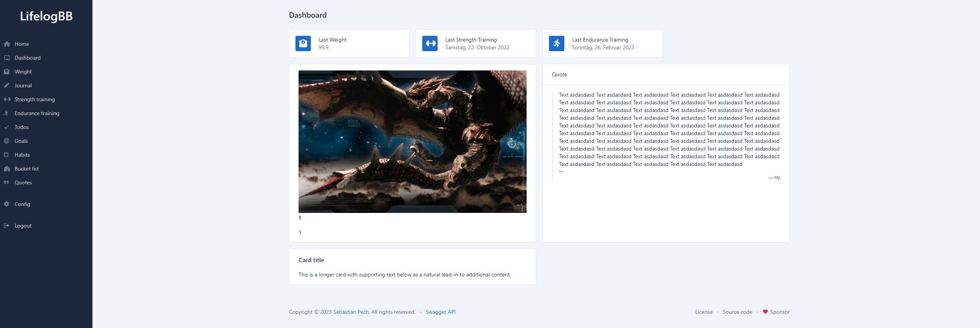The image size is (980, 328).
Task: Open the Swagger API link
Action: click(440, 312)
